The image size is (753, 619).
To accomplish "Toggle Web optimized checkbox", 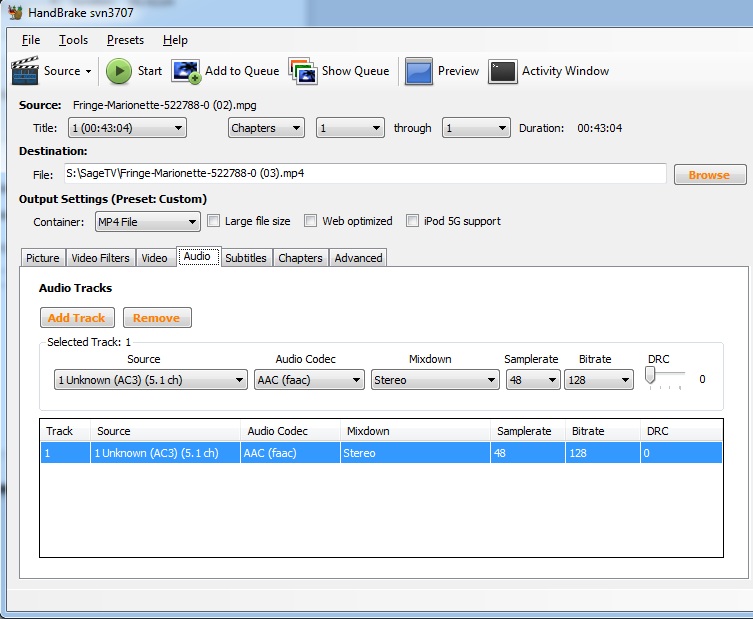I will pyautogui.click(x=311, y=221).
